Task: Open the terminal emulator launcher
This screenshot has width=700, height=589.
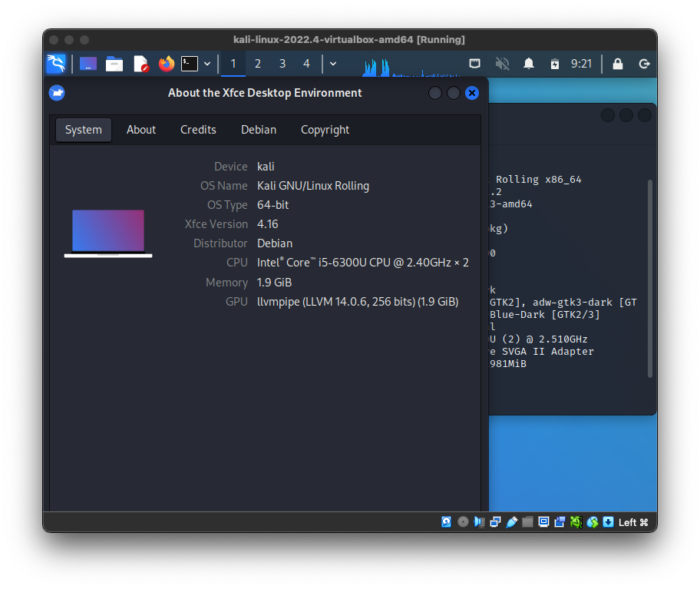Action: (189, 64)
